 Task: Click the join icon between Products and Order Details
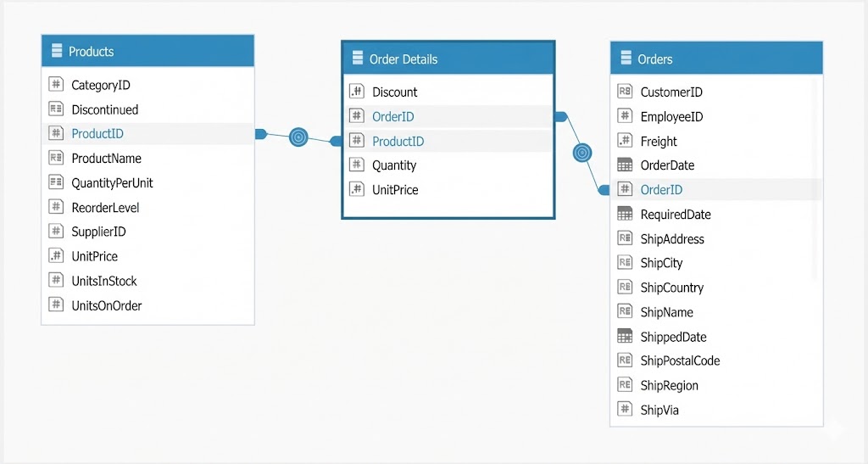pos(298,137)
